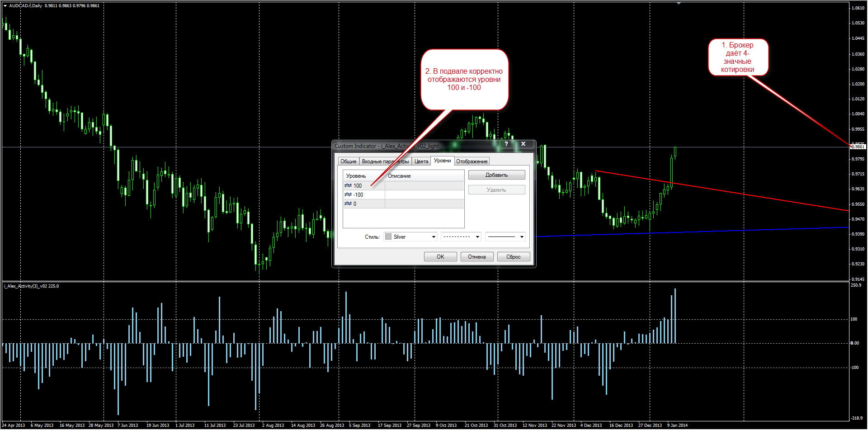Select the Уровни tab
The image size is (868, 430).
(442, 161)
